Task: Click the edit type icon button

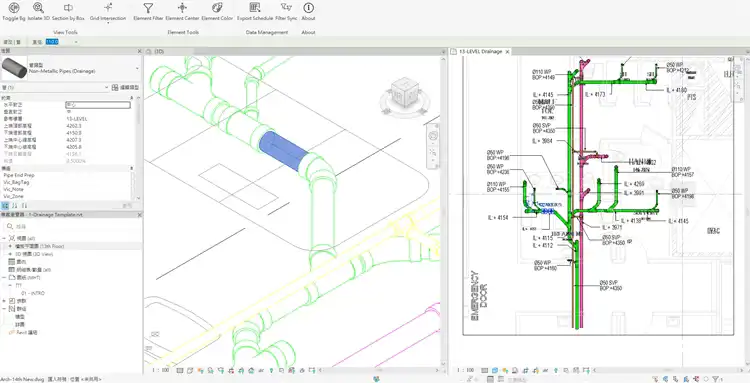Action: 115,88
